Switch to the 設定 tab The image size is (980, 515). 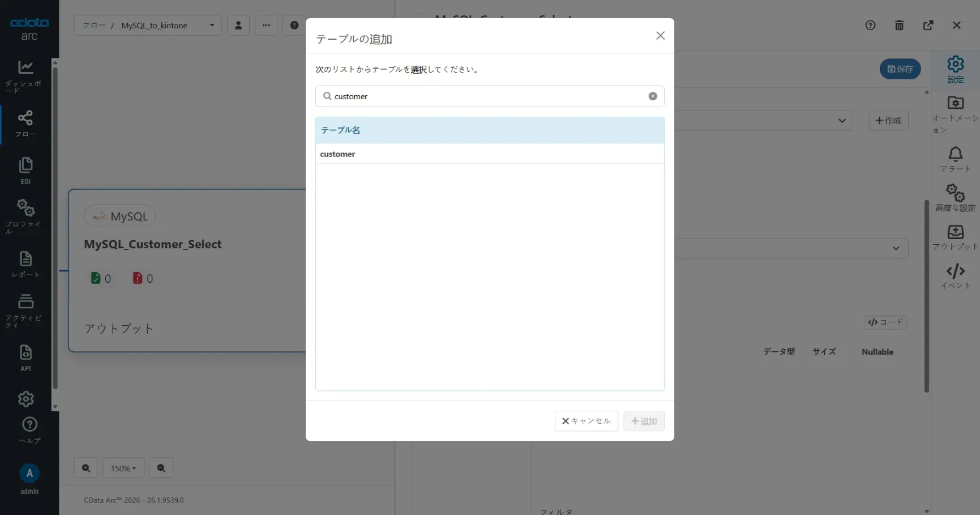click(955, 69)
